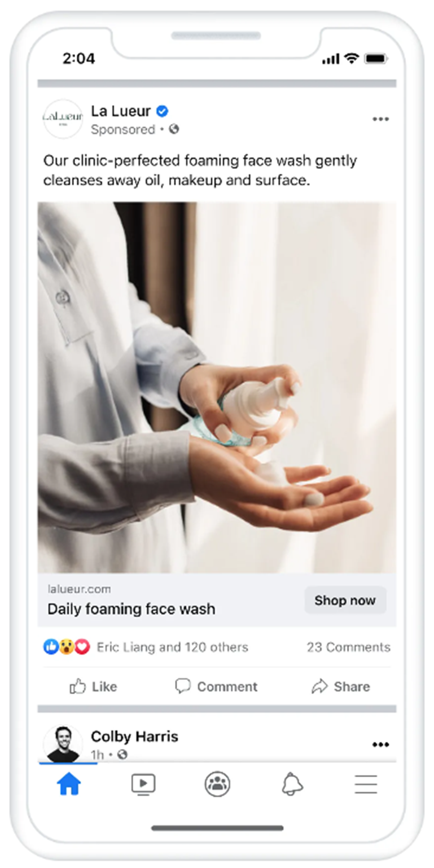
Task: Tap the foaming face wash ad image
Action: click(x=217, y=388)
